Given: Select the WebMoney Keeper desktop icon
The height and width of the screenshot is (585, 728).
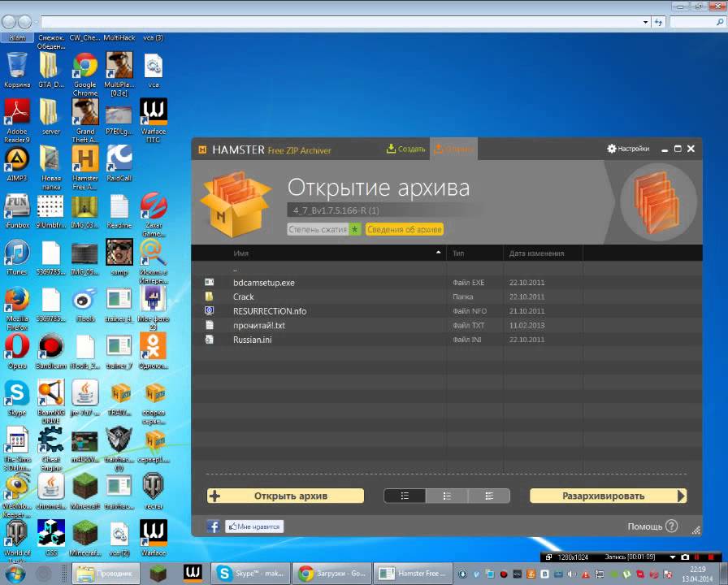Looking at the screenshot, I should (x=17, y=496).
